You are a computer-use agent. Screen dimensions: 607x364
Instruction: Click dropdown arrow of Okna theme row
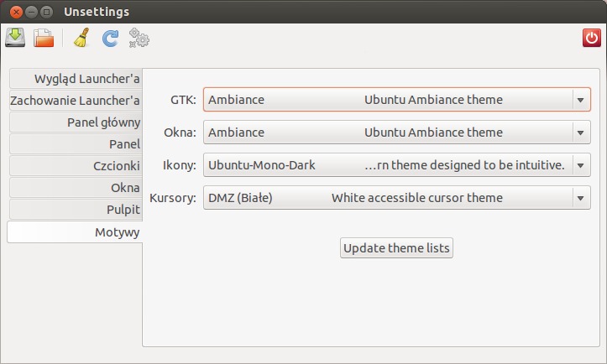pyautogui.click(x=580, y=133)
